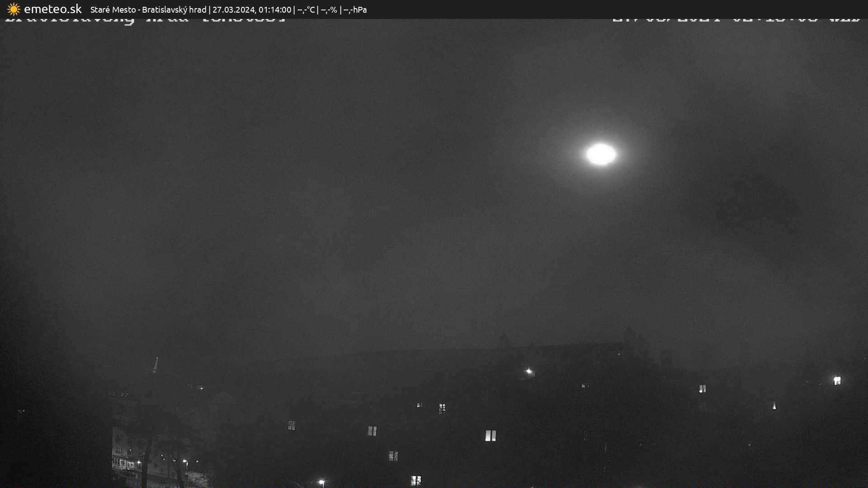868x488 pixels.
Task: Click the emeteo.sk site name
Action: click(x=53, y=9)
